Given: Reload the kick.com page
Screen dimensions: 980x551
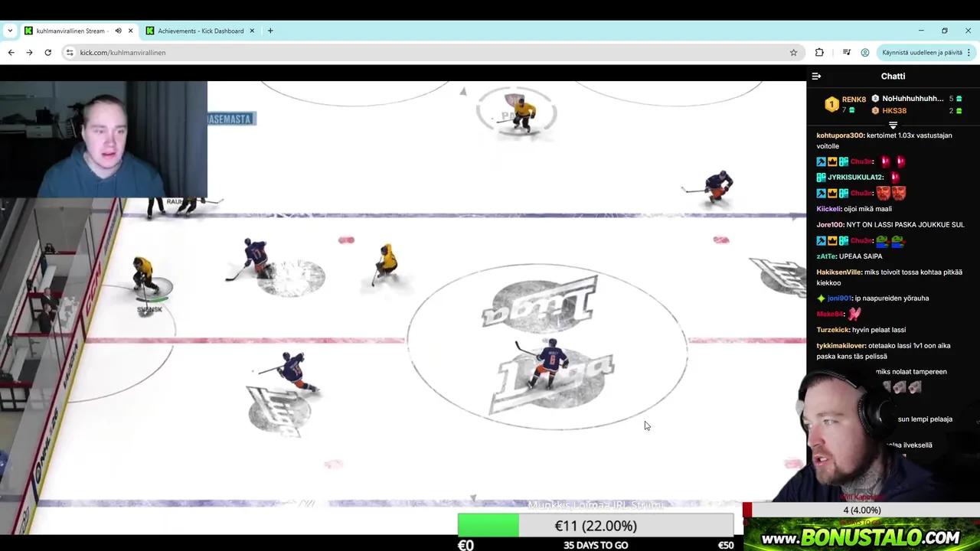Looking at the screenshot, I should click(47, 52).
